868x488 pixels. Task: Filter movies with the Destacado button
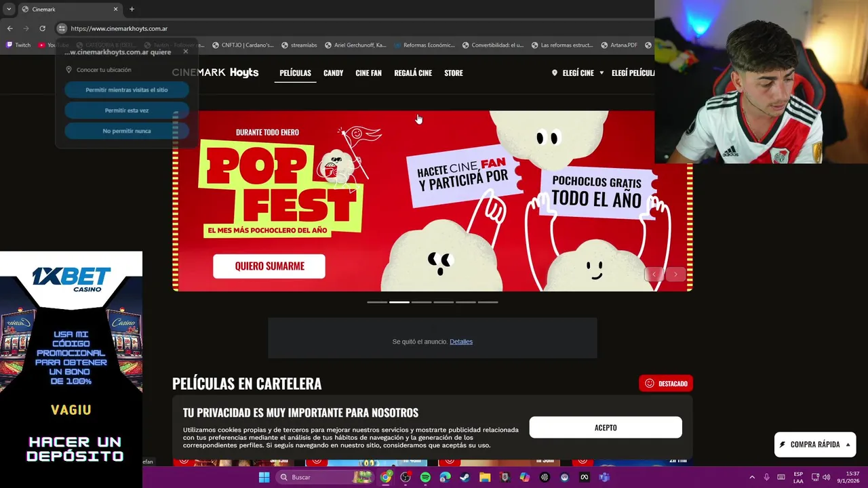(x=666, y=384)
